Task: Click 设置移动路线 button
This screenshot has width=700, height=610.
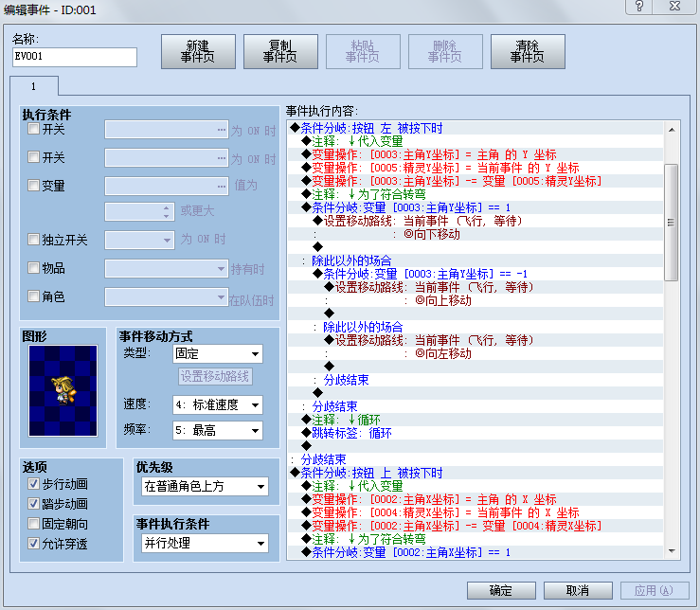Action: point(215,376)
